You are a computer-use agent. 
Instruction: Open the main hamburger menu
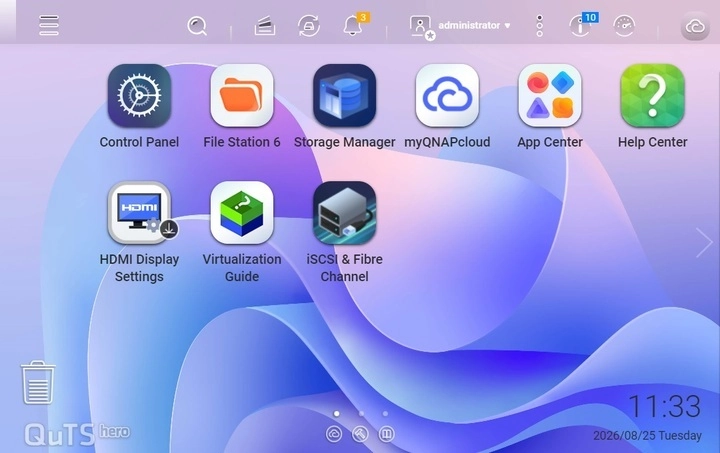click(49, 25)
